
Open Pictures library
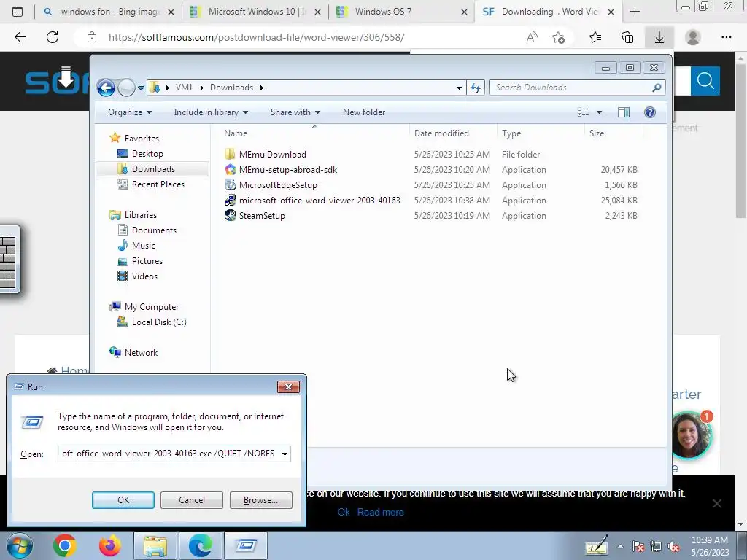pos(147,261)
